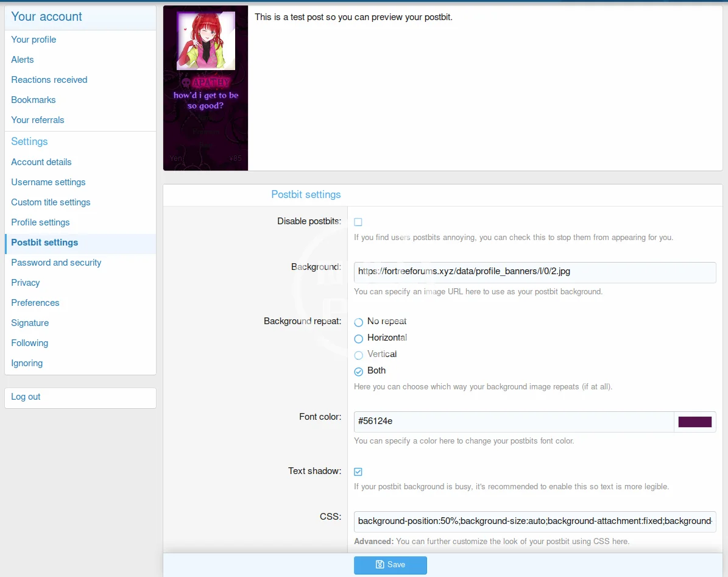The image size is (728, 577).
Task: Go to Alerts in account menu
Action: pyautogui.click(x=23, y=60)
